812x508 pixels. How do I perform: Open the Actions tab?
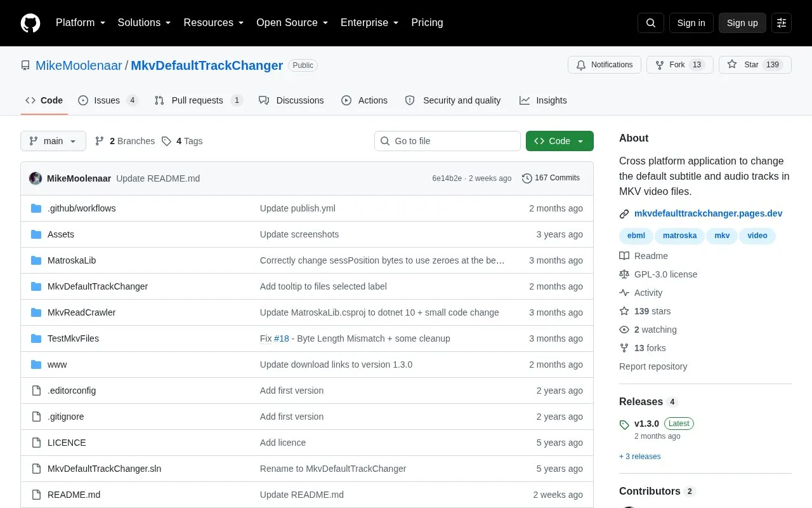[x=364, y=100]
